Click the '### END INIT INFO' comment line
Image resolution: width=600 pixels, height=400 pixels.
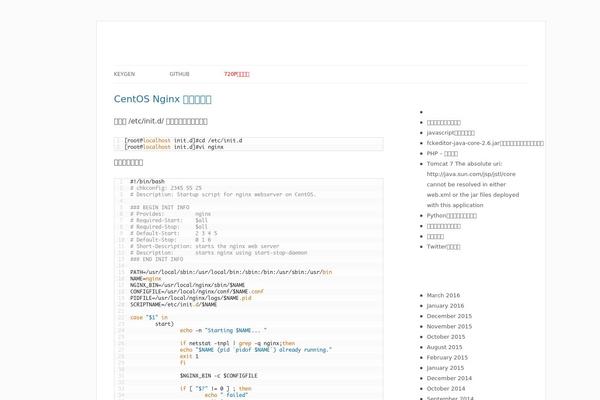[157, 259]
